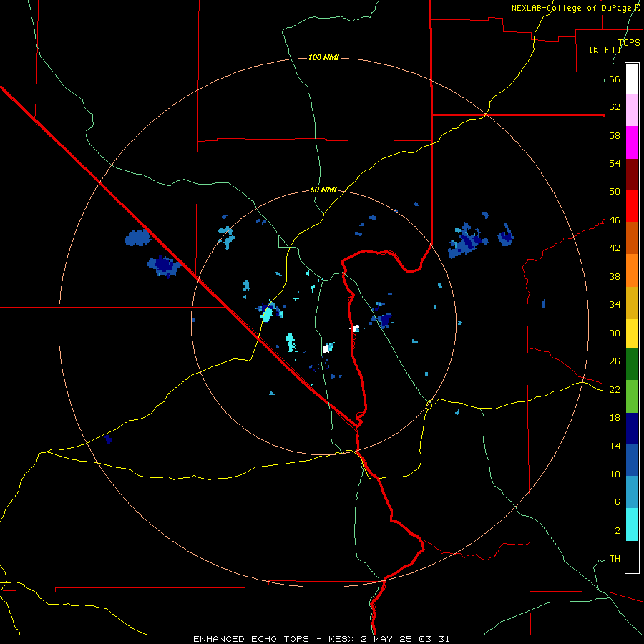Click the legend value "30"
The width and height of the screenshot is (644, 644).
tap(615, 333)
